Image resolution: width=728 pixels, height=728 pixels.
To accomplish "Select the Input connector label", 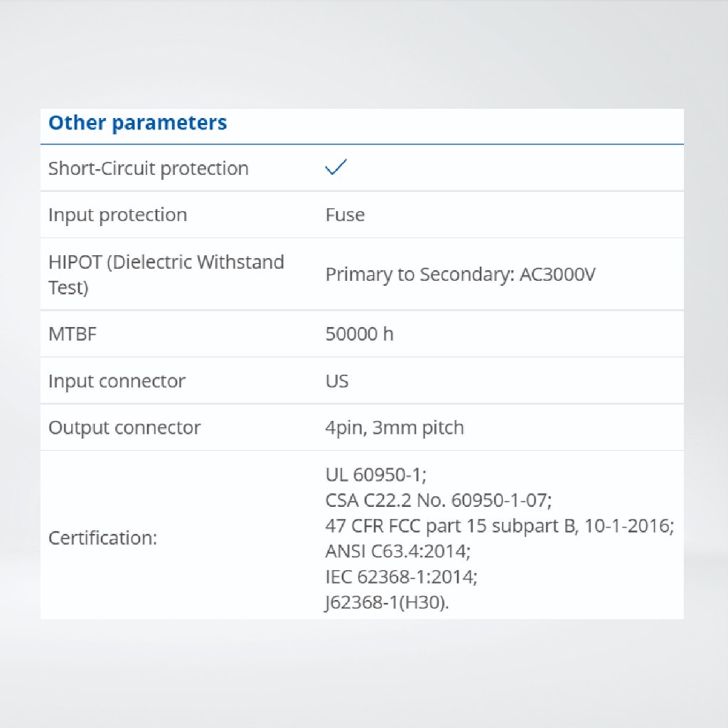I will coord(117,381).
